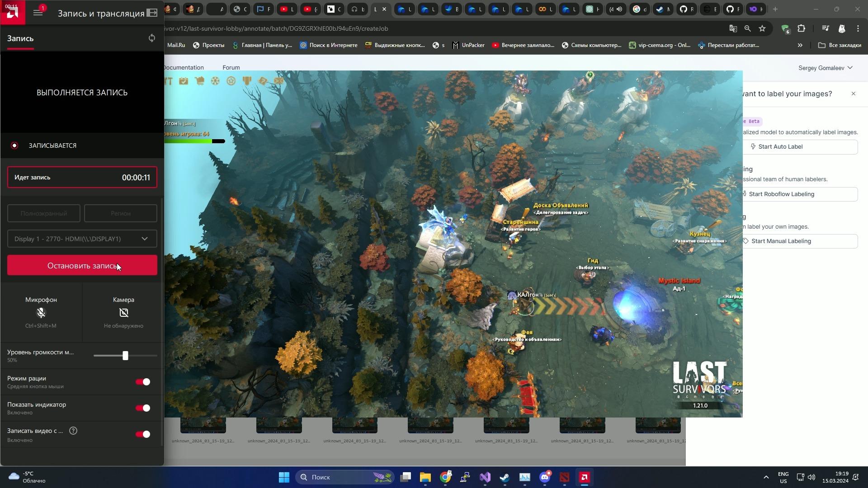Open Chrome profile avatar
The height and width of the screenshot is (488, 868).
(842, 28)
